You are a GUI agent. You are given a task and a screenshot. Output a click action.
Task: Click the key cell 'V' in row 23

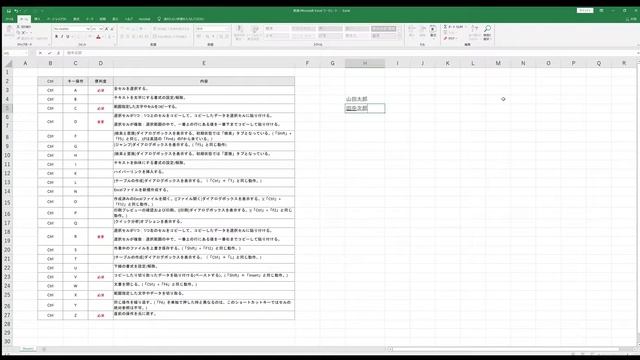tap(76, 277)
